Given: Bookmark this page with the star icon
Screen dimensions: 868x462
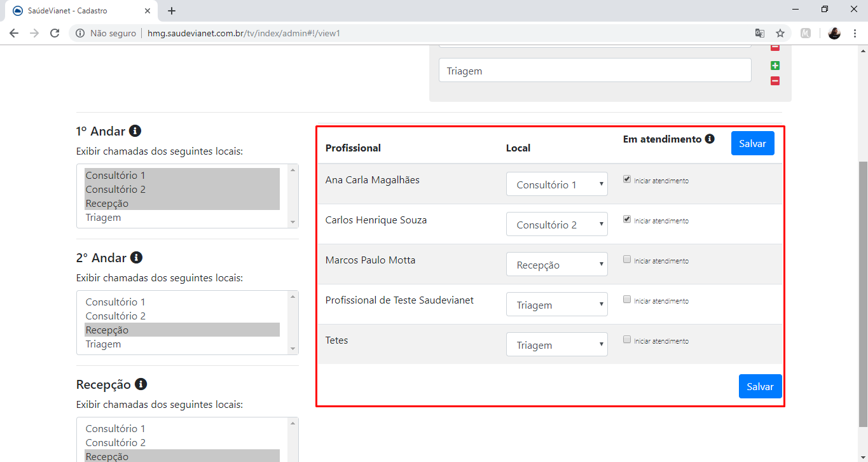Looking at the screenshot, I should [780, 33].
